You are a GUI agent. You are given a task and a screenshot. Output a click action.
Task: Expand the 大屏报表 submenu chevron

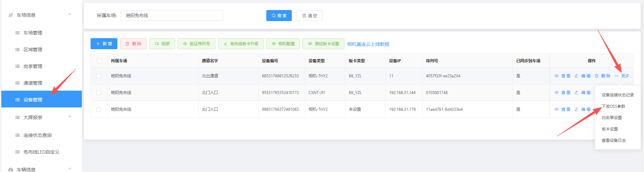(x=70, y=117)
